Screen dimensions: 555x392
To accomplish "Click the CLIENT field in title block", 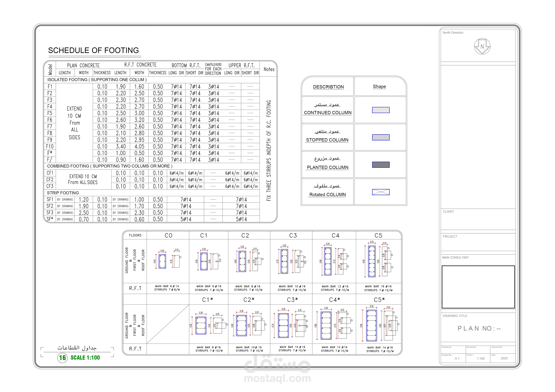I will point(478,219).
